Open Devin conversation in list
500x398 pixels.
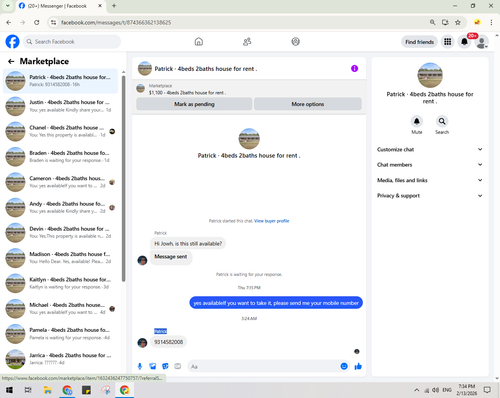[x=60, y=233]
